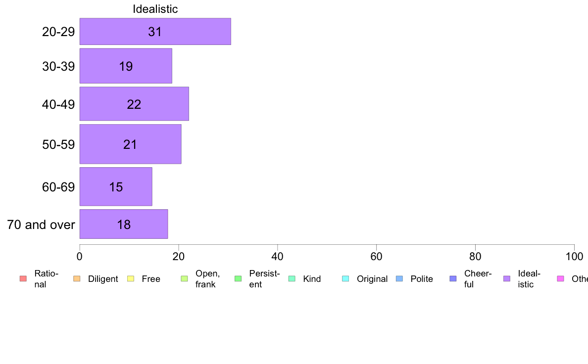Select the cyan Original legend swatch
The width and height of the screenshot is (588, 364).
point(346,278)
